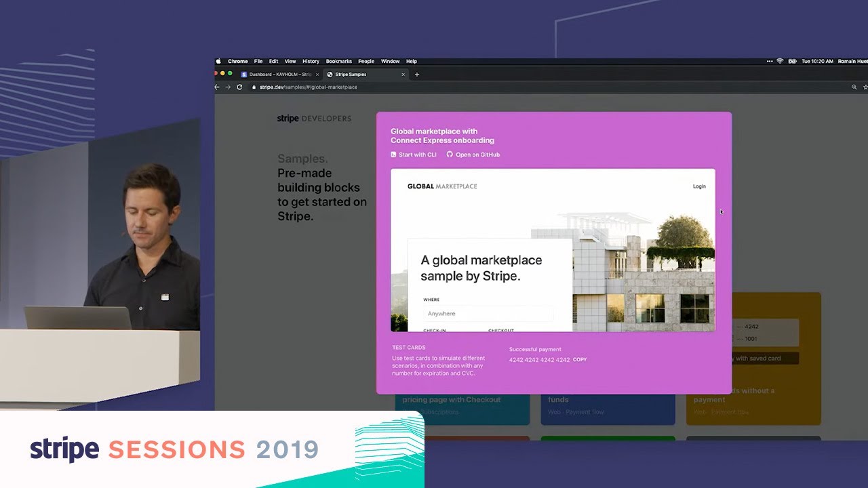Click the clock showing Tue 10:20 AM
Image resolution: width=868 pixels, height=488 pixels.
817,61
